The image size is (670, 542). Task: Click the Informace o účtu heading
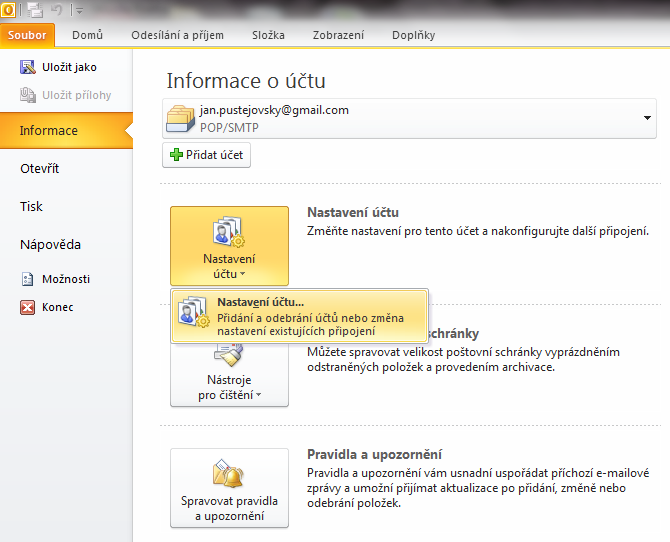(x=246, y=81)
